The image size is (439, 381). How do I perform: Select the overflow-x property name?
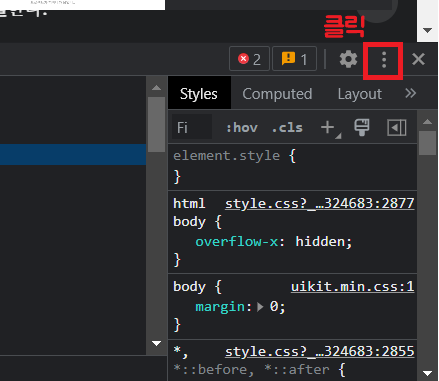pos(237,241)
